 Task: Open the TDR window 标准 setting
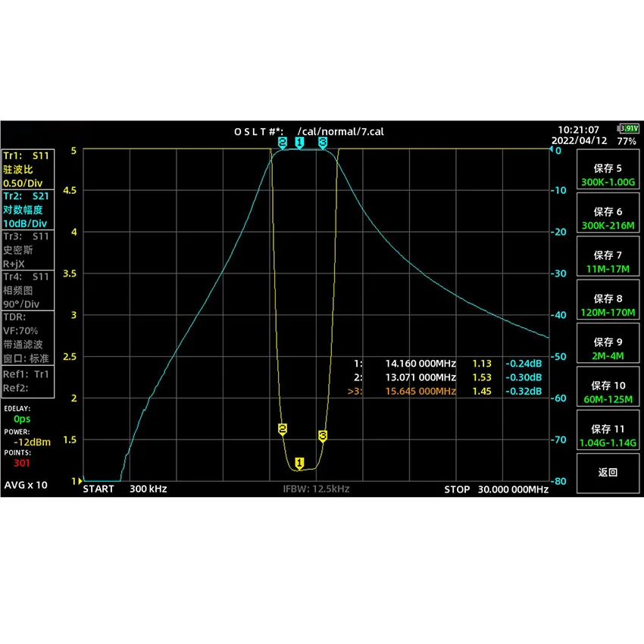point(27,358)
